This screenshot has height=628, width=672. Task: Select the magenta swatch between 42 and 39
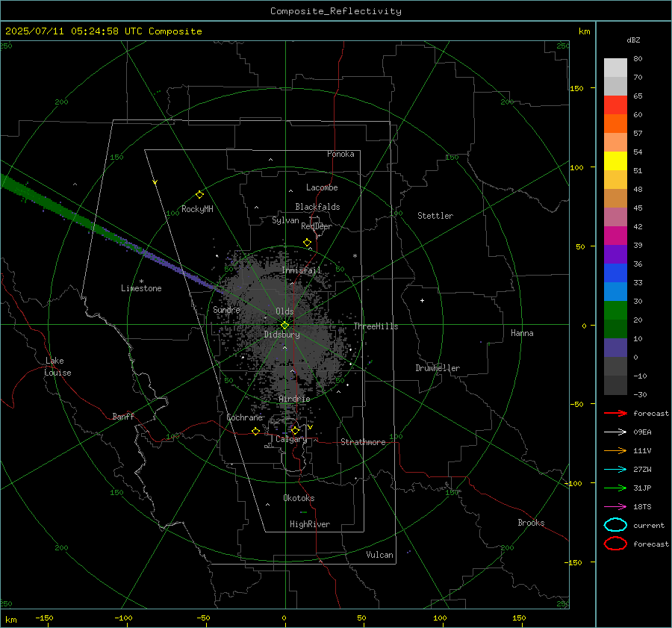pos(615,236)
